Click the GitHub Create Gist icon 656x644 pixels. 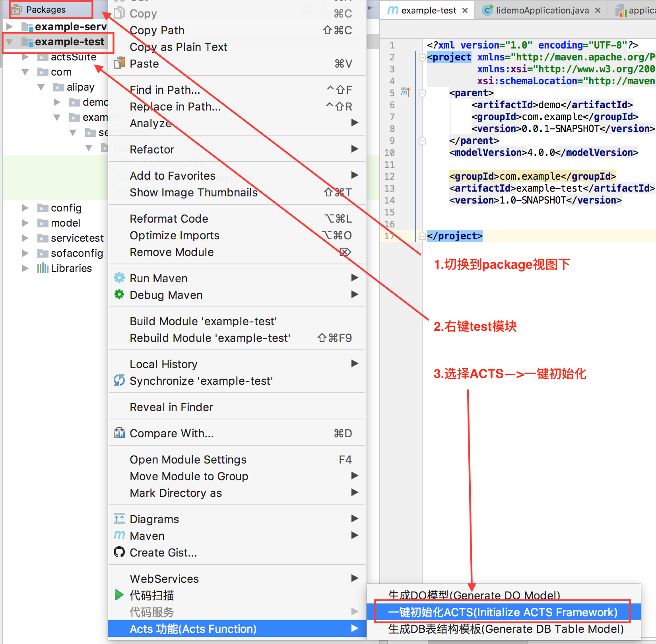click(x=119, y=552)
